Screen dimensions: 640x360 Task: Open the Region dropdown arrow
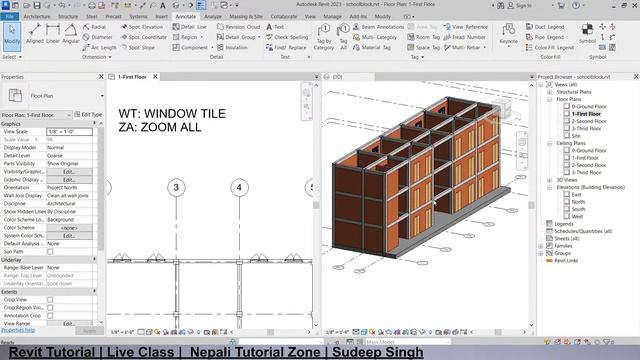coord(202,37)
